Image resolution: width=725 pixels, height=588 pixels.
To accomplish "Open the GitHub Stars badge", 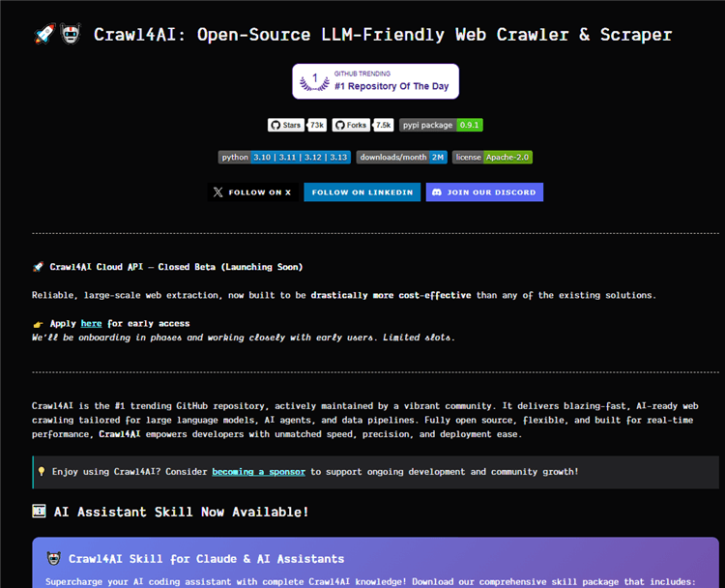I will [286, 125].
